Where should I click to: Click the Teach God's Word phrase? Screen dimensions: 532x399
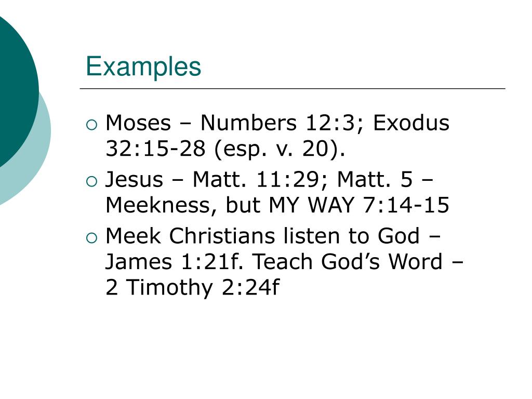(x=348, y=262)
